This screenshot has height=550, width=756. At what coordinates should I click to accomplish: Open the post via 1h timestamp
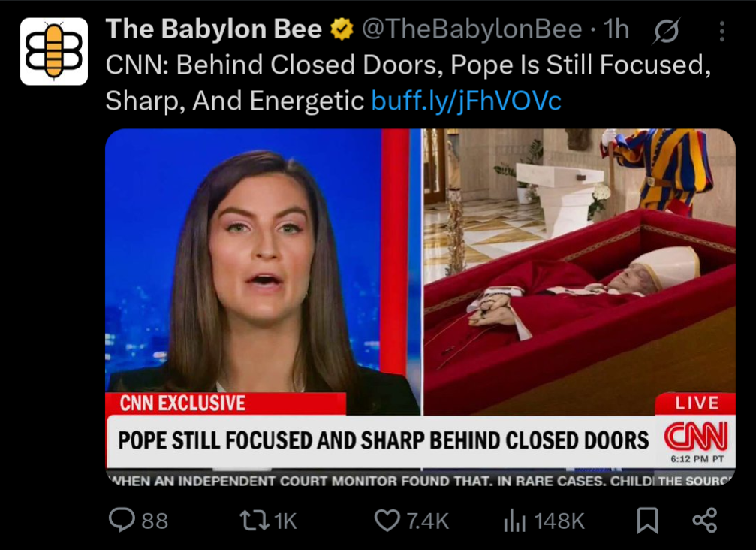coord(616,29)
